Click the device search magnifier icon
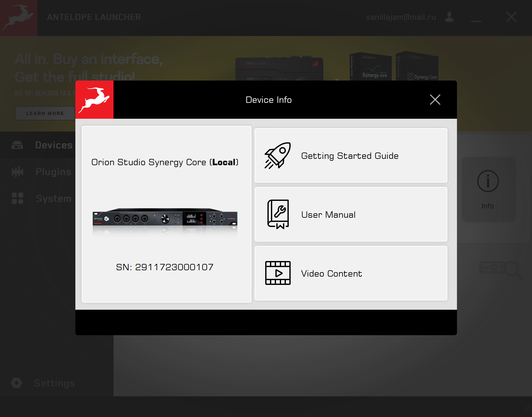Screen dimensions: 532x417 [511, 269]
